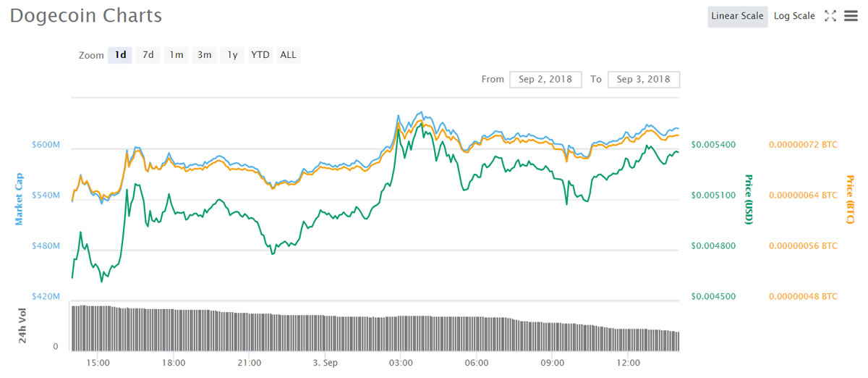Image resolution: width=868 pixels, height=378 pixels.
Task: Click the 03:00 time axis label
Action: (401, 363)
